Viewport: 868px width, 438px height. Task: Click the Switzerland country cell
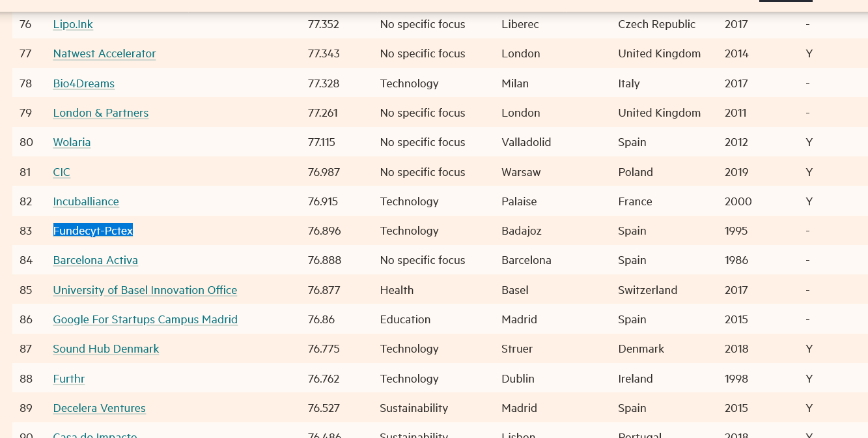(x=647, y=290)
